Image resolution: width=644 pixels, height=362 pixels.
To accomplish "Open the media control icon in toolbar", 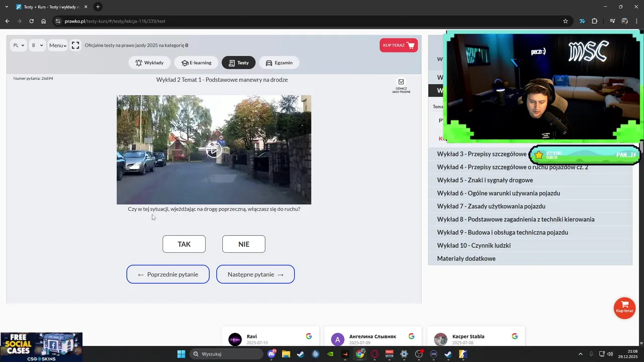I will tap(612, 21).
